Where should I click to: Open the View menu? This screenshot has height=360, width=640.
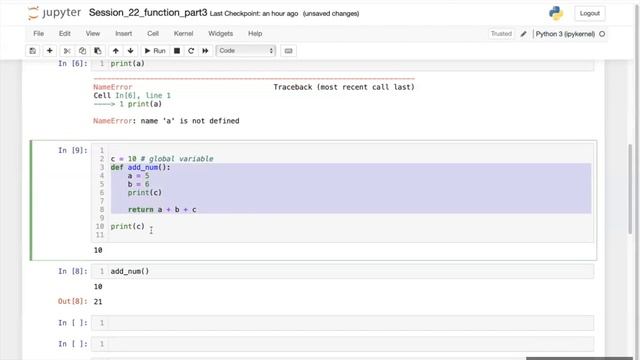click(93, 33)
